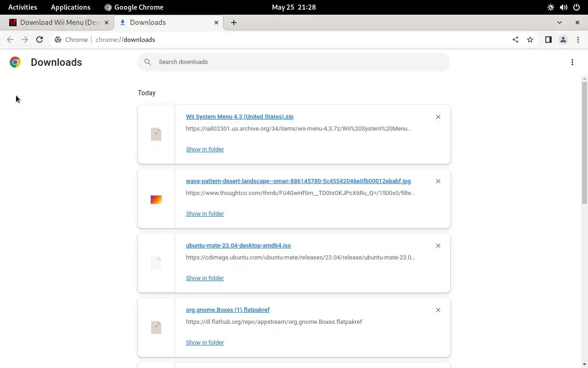Close the Chrome window with X
588x368 pixels.
pyautogui.click(x=577, y=22)
